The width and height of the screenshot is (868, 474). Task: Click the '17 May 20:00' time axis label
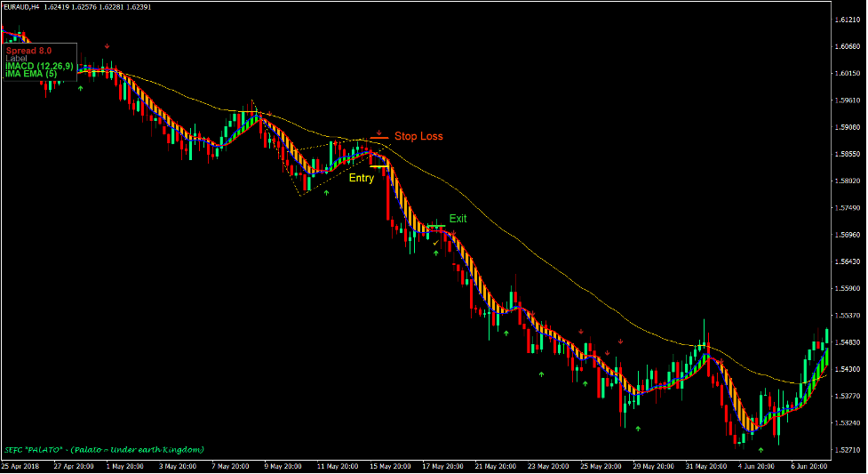coord(442,466)
